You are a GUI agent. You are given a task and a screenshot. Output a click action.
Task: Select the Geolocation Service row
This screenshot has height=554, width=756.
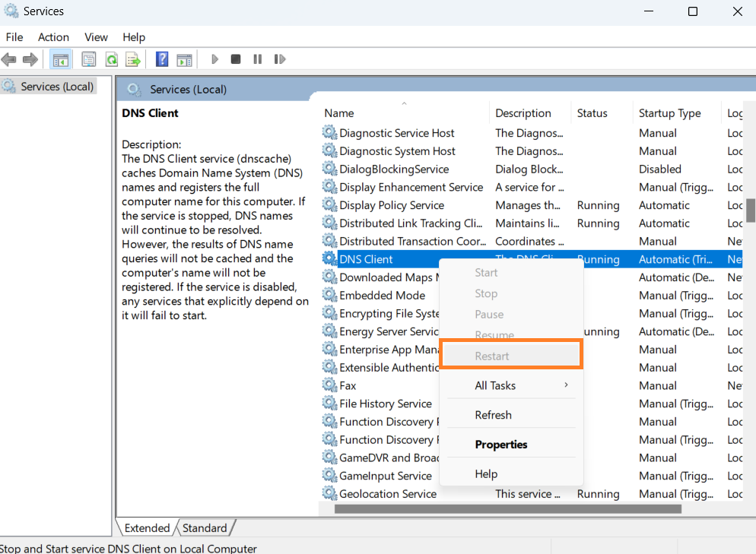coord(388,494)
